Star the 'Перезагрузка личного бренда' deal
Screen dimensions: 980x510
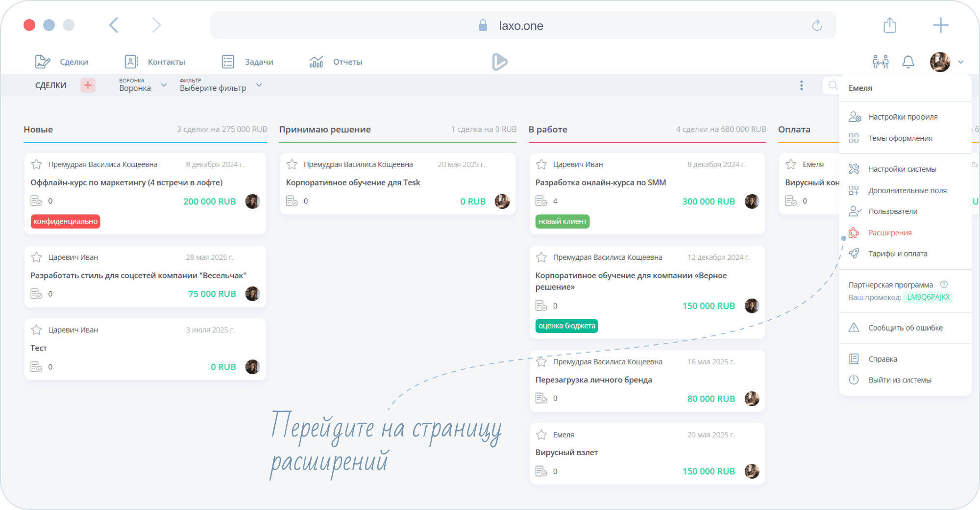point(541,362)
